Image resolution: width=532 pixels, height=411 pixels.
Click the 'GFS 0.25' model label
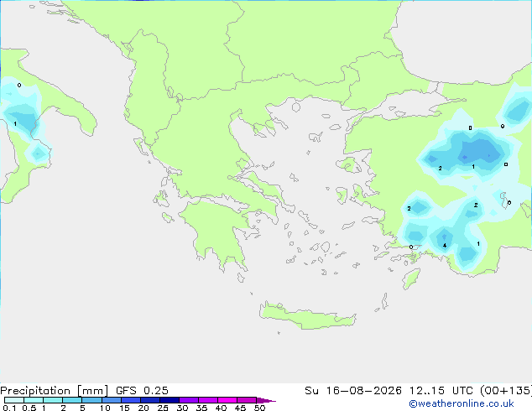click(142, 391)
